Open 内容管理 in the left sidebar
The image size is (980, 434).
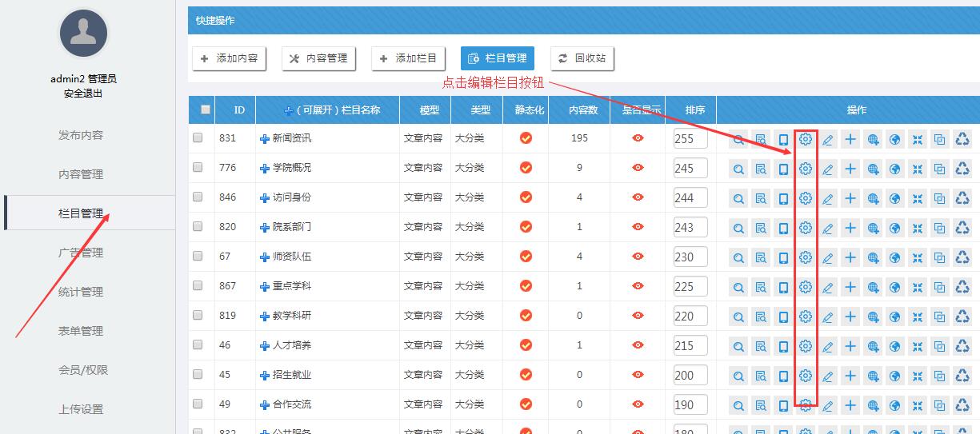pos(81,174)
